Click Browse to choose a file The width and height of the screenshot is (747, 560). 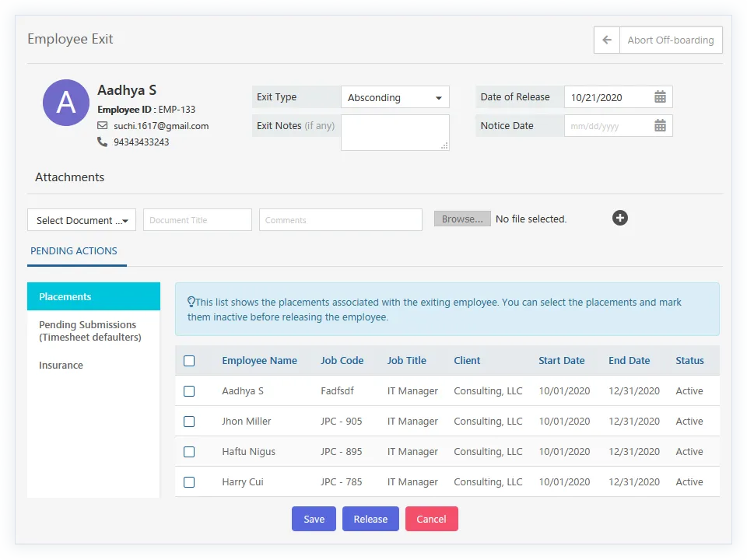click(x=461, y=219)
